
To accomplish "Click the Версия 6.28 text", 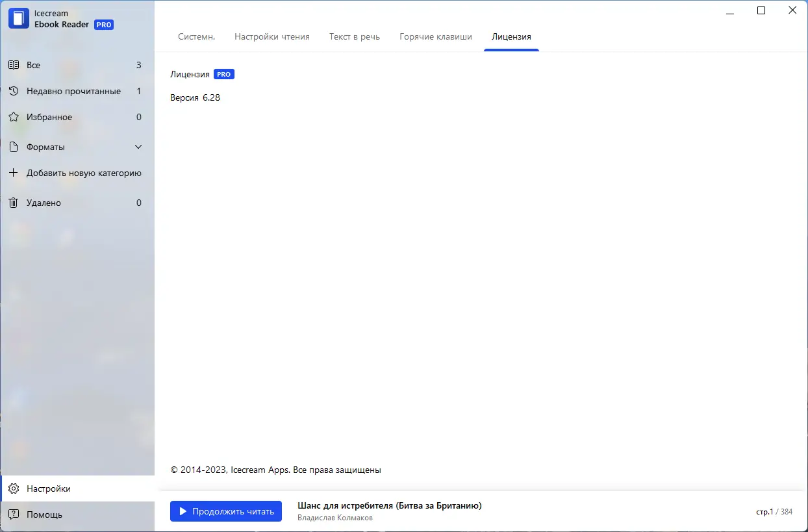I will 195,98.
